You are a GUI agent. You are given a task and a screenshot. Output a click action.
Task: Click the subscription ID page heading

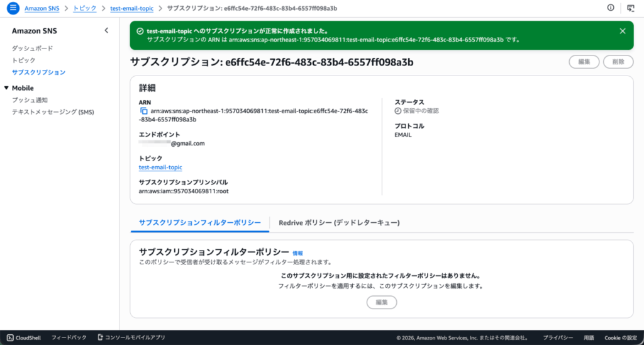click(x=272, y=62)
